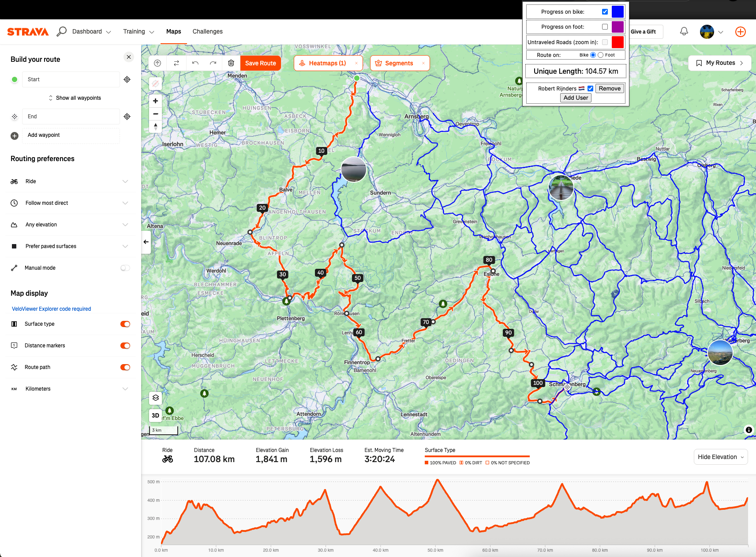Click the trash icon to clear route
This screenshot has height=557, width=756.
pos(231,63)
